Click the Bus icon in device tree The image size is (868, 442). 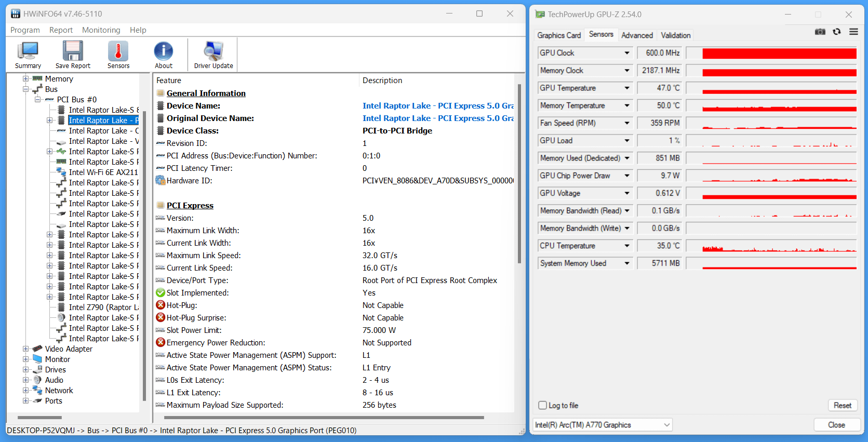click(x=37, y=89)
